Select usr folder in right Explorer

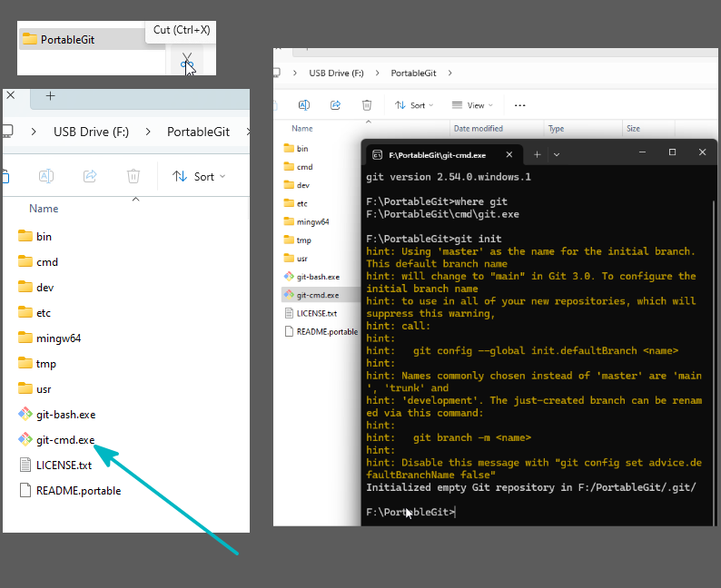click(296, 259)
